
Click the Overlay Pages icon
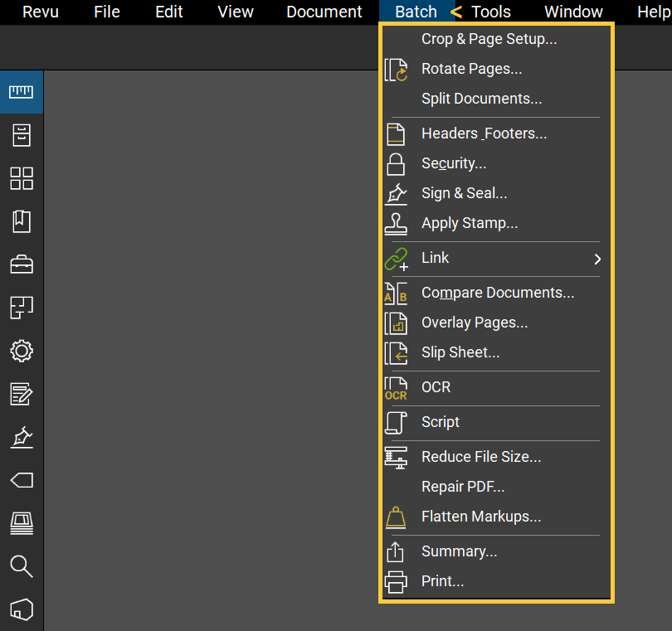pyautogui.click(x=396, y=324)
